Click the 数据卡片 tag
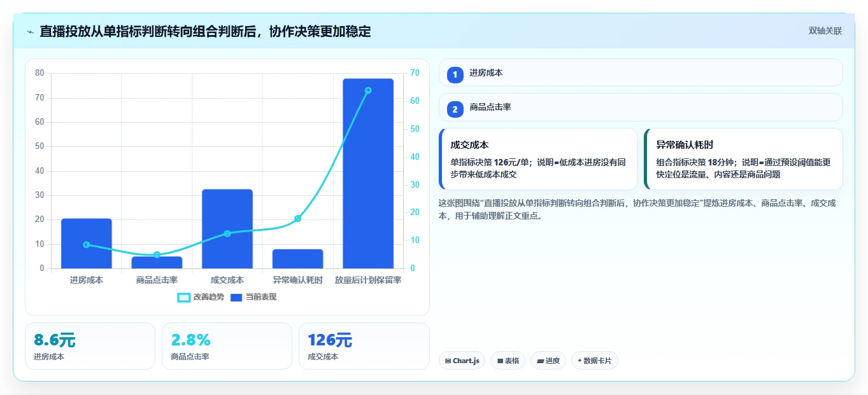Viewport: 868px width, 395px height. [594, 361]
